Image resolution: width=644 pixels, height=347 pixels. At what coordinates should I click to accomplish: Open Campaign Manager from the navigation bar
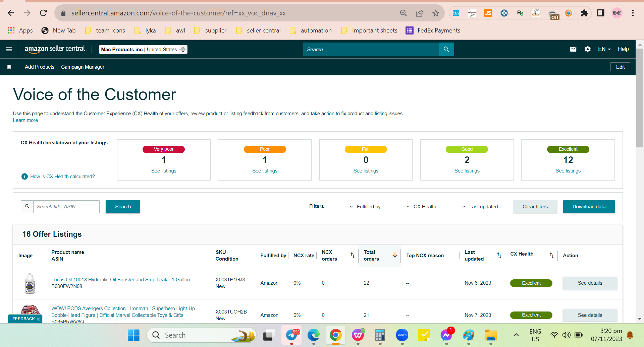point(83,67)
